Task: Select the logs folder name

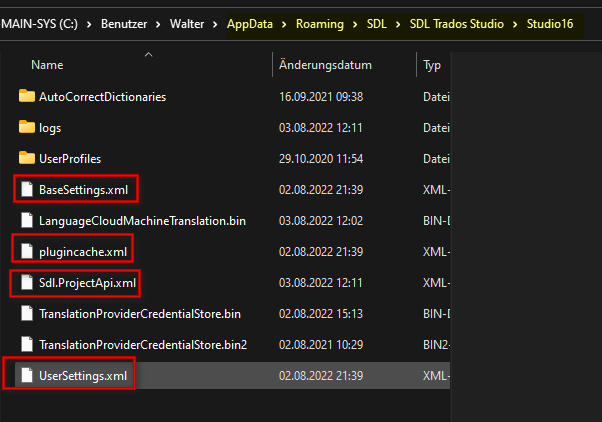Action: pos(50,128)
